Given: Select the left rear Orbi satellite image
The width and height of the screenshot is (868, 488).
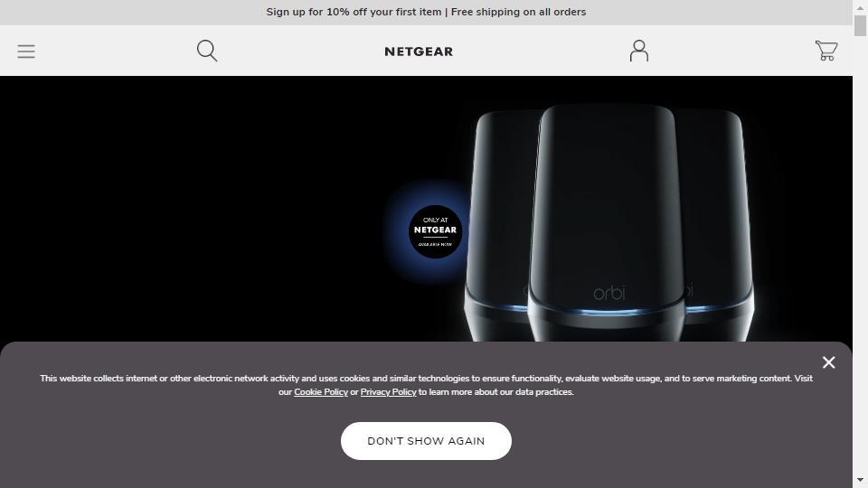Looking at the screenshot, I should point(501,221).
